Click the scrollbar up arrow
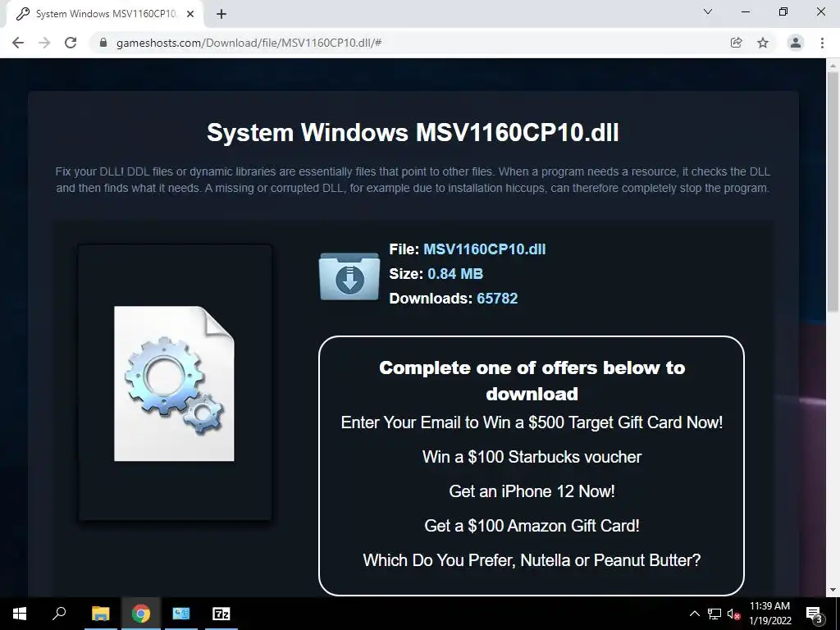The image size is (840, 630). (x=833, y=64)
